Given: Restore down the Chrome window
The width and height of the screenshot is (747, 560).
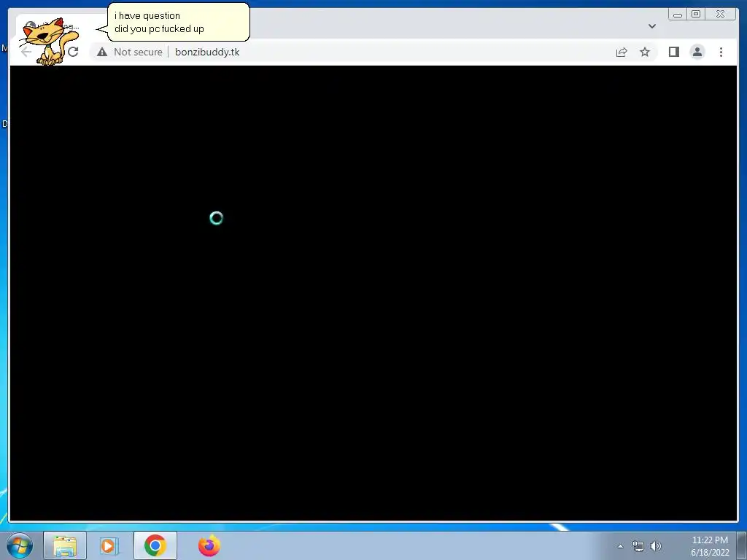Looking at the screenshot, I should coord(695,15).
